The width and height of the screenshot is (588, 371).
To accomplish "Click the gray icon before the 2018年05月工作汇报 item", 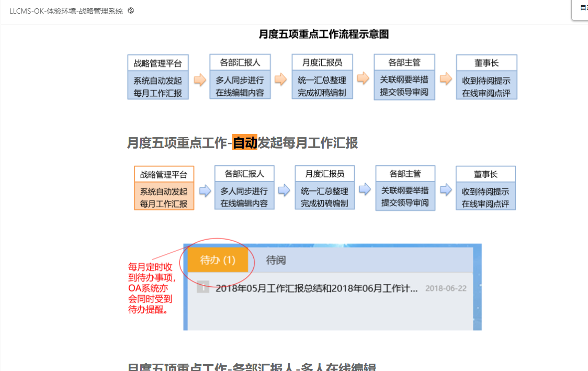I will click(203, 287).
